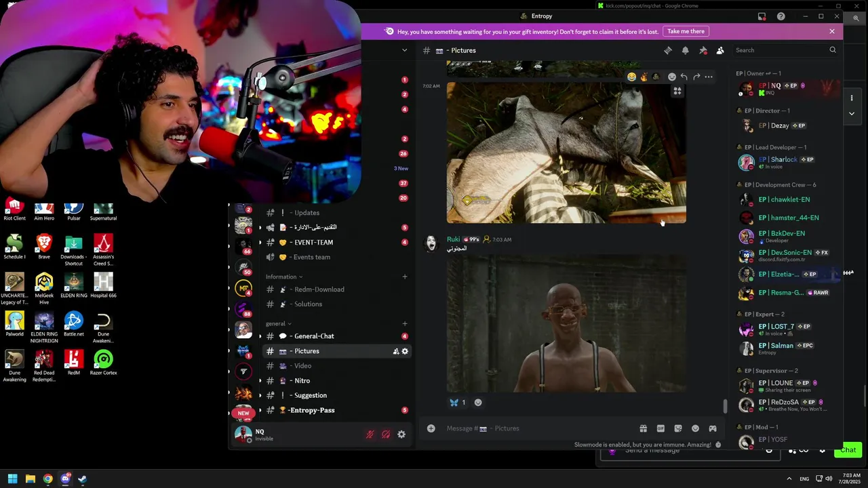This screenshot has height=488, width=868.
Task: Select member EP | LOST_7
Action: pyautogui.click(x=787, y=329)
